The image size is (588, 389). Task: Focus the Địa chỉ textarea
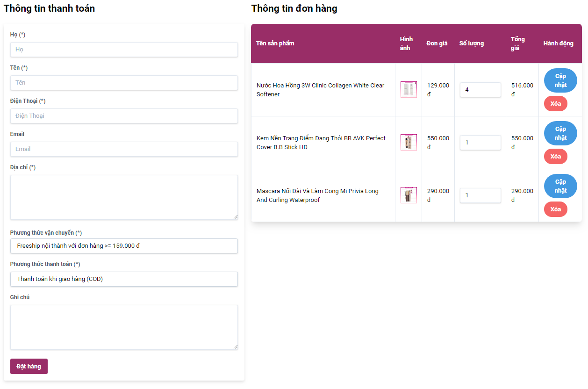(x=124, y=197)
